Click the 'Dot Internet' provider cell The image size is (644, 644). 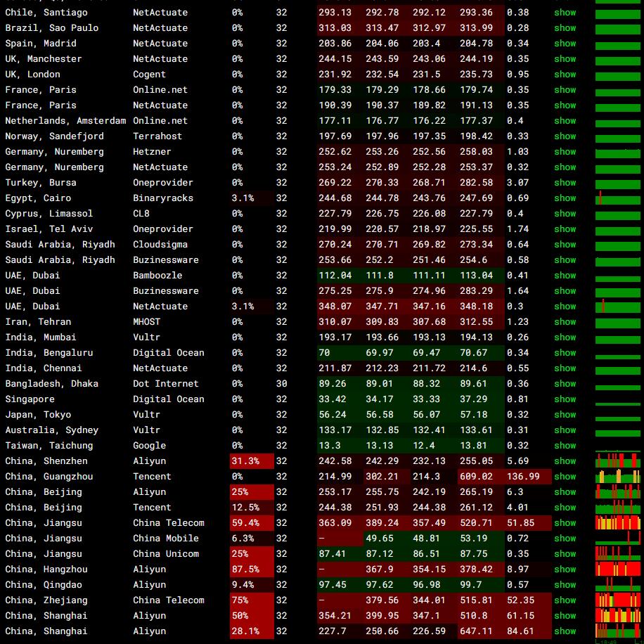click(x=165, y=384)
